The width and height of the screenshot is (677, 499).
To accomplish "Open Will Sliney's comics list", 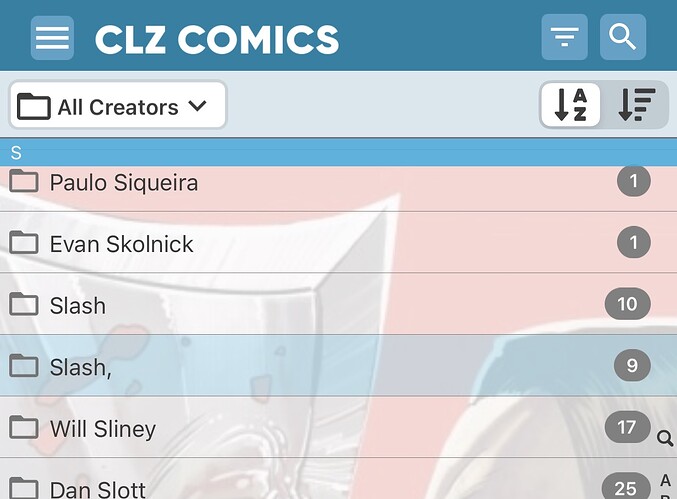I will [103, 429].
